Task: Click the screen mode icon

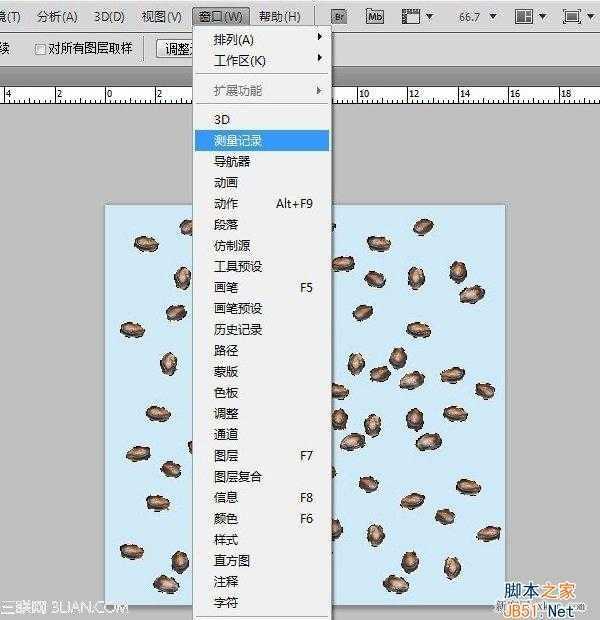Action: click(577, 16)
